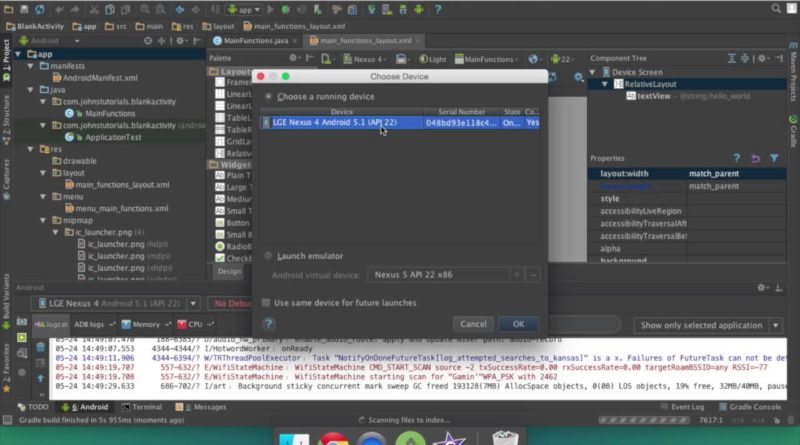The width and height of the screenshot is (800, 445).
Task: Click the ellipsis button beside virtual device field
Action: [x=533, y=275]
